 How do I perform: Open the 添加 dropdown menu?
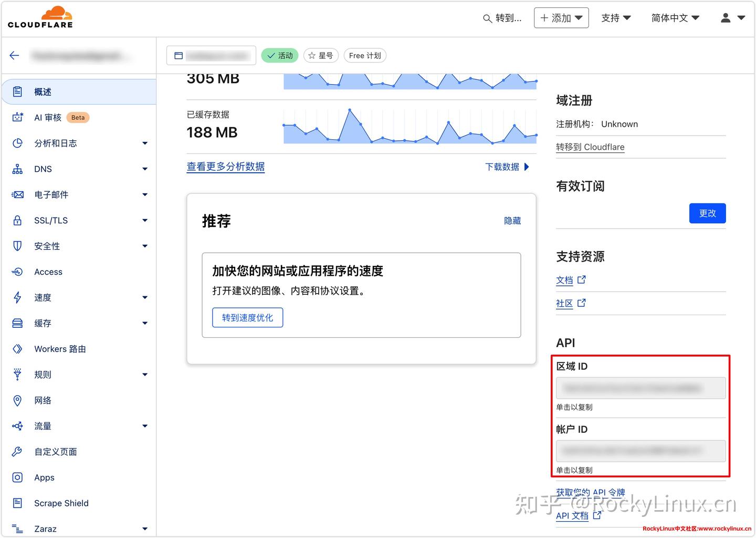561,17
